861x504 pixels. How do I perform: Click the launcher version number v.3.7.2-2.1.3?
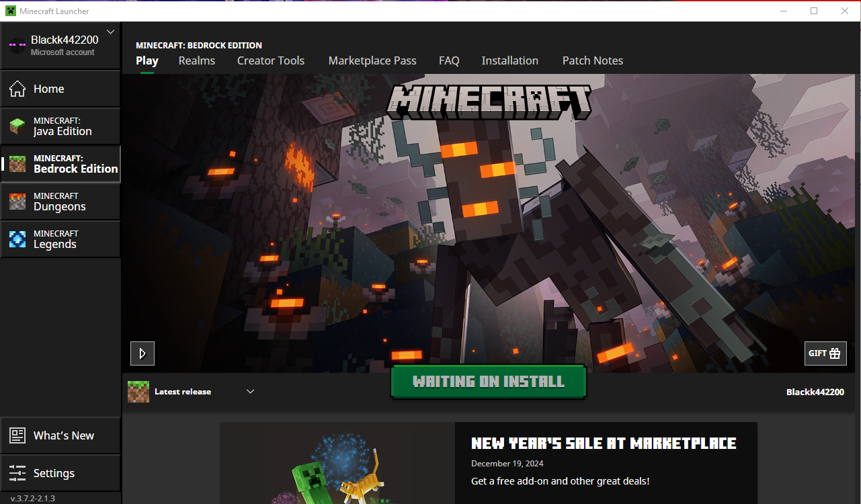(33, 498)
